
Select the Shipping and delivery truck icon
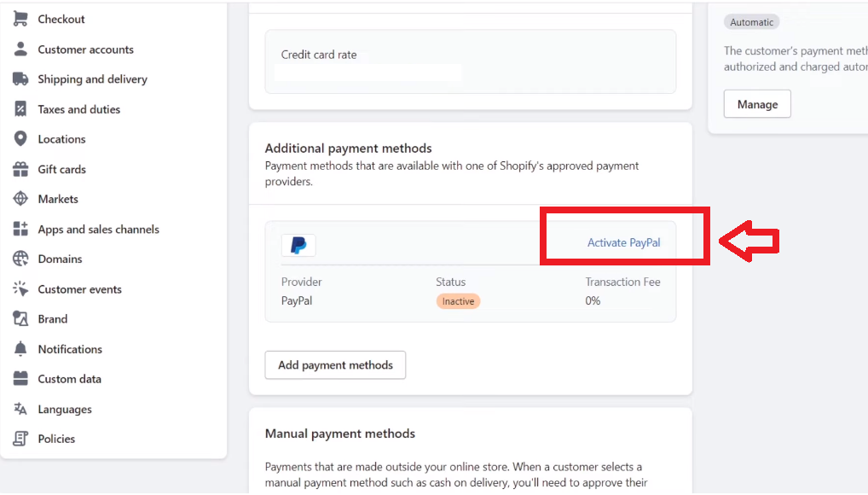coord(20,79)
